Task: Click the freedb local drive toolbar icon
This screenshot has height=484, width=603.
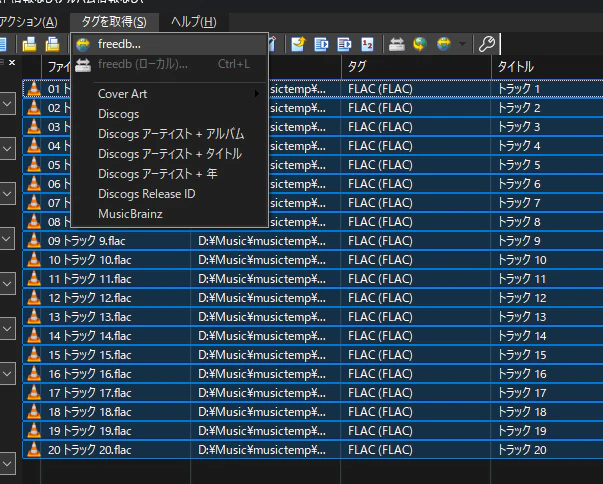Action: [x=396, y=44]
